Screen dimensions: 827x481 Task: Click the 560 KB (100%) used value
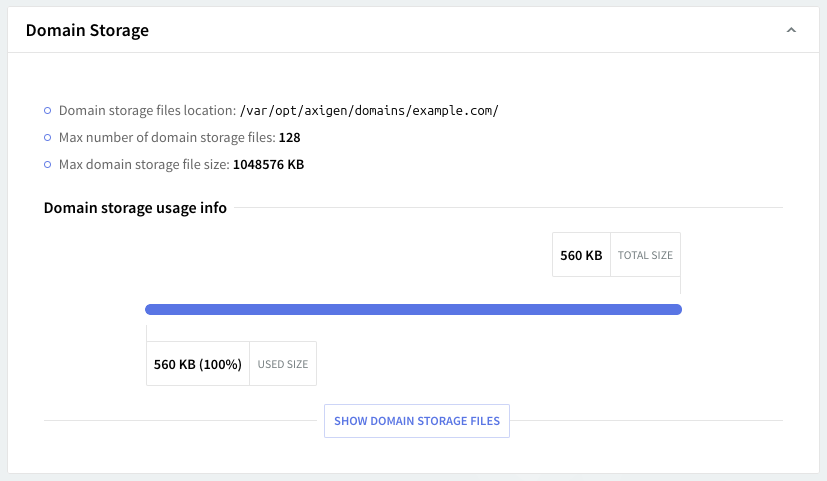click(x=198, y=364)
